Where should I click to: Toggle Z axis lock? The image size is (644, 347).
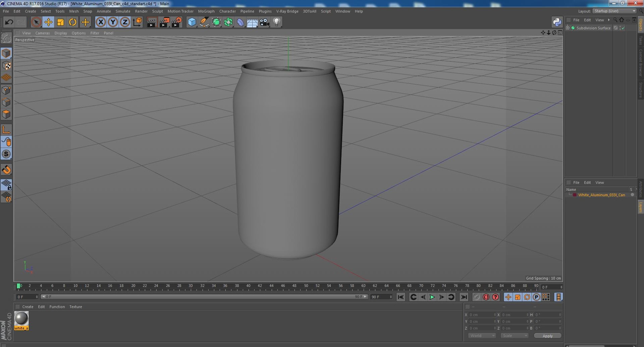click(125, 22)
